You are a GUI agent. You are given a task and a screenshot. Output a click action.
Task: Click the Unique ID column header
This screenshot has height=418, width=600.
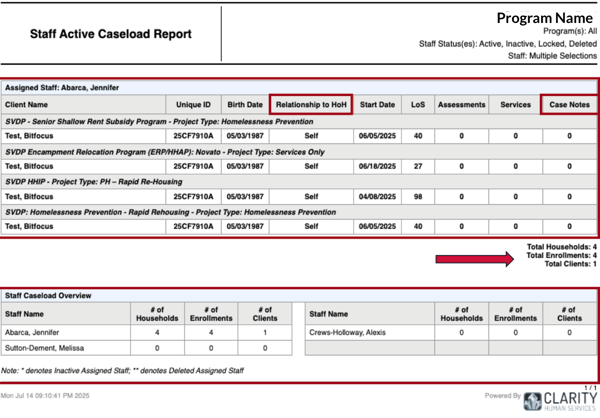(x=193, y=104)
